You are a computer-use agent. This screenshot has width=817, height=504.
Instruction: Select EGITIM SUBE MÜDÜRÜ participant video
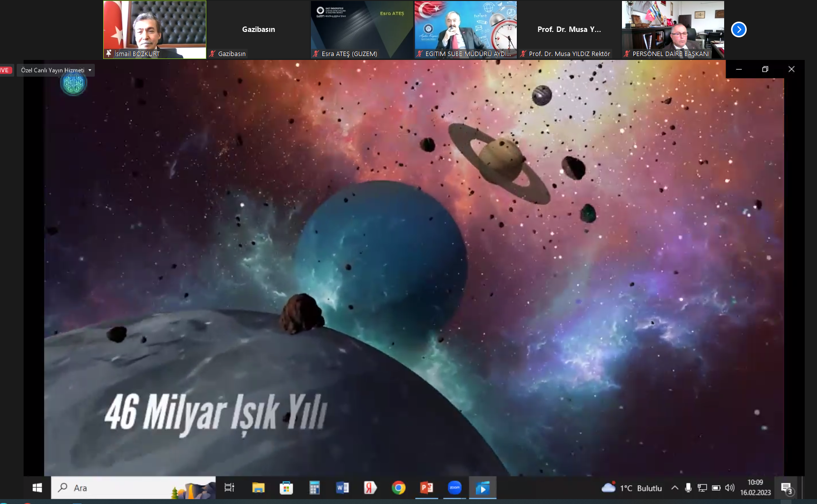click(466, 29)
